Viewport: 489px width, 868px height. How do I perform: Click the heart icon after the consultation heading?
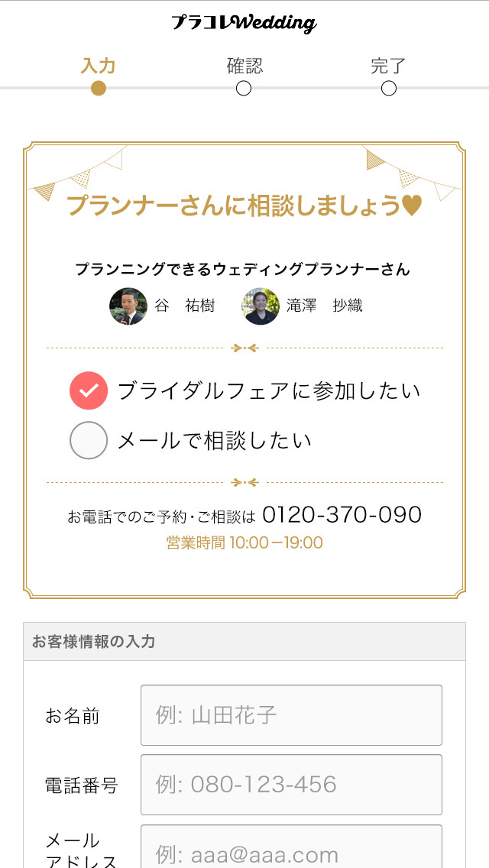tap(412, 206)
